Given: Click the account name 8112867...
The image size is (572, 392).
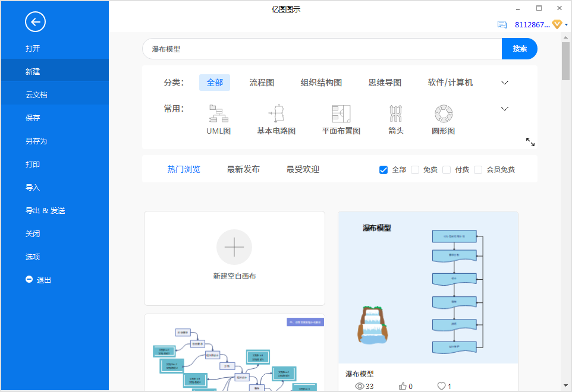Looking at the screenshot, I should (x=532, y=25).
